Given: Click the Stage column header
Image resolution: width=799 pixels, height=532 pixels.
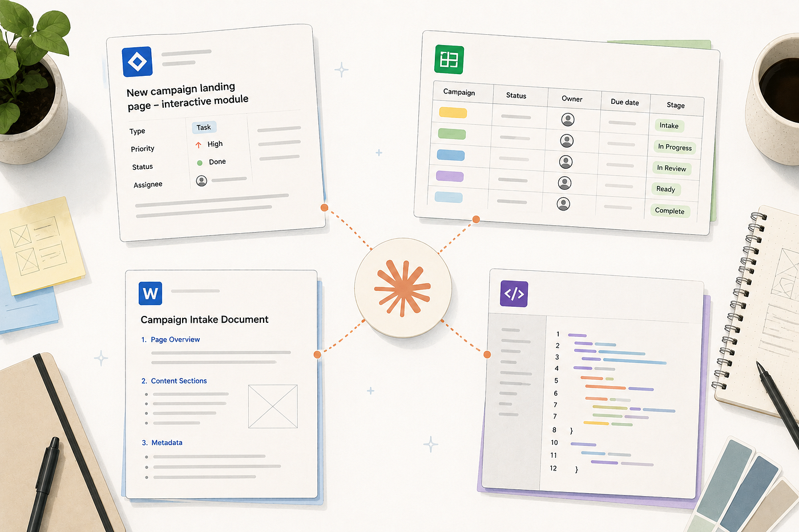Looking at the screenshot, I should (x=676, y=105).
